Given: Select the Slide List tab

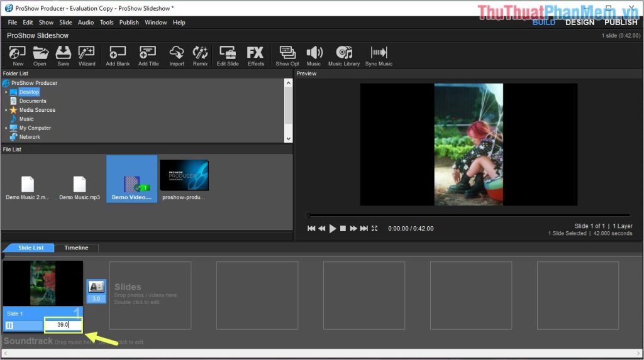Looking at the screenshot, I should pyautogui.click(x=30, y=248).
